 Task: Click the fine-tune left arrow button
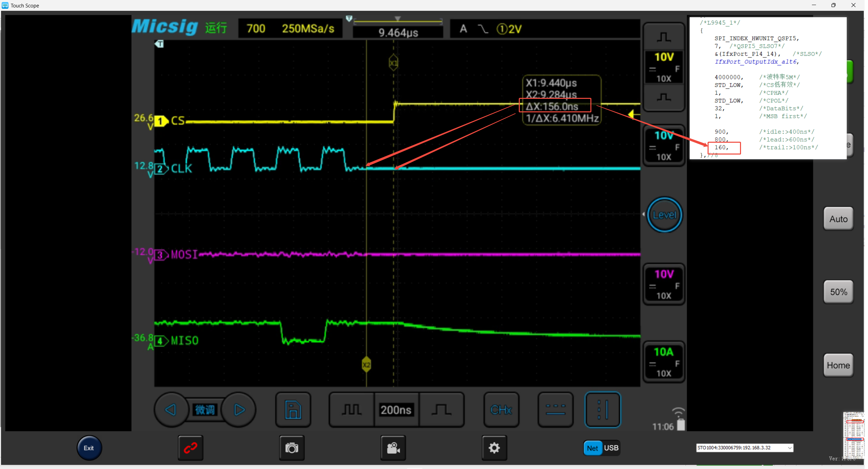click(171, 410)
